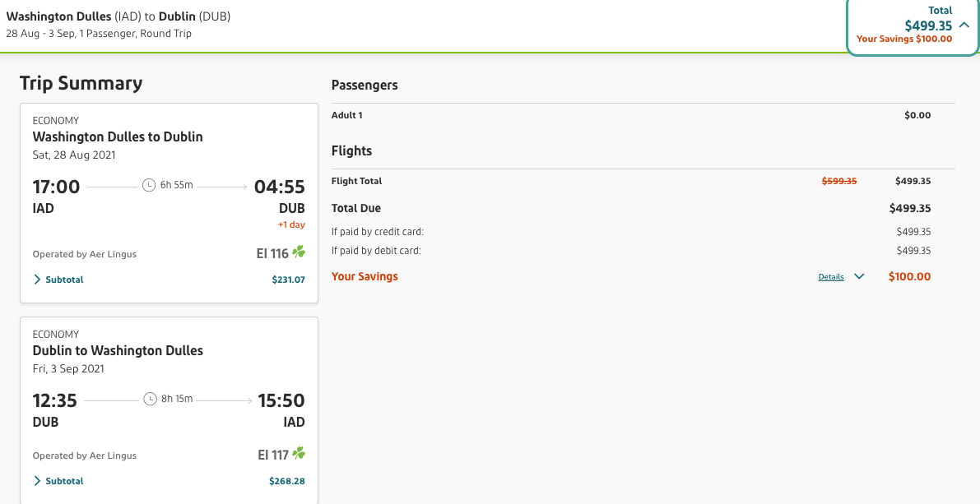The width and height of the screenshot is (980, 504).
Task: Click the shamrock icon beside EI 117
Action: (x=299, y=454)
